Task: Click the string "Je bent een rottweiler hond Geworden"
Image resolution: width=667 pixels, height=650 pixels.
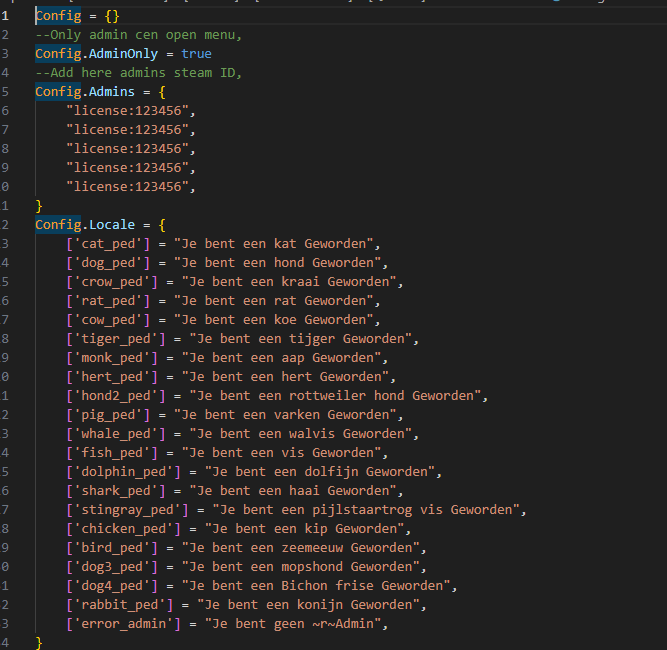Action: point(336,396)
